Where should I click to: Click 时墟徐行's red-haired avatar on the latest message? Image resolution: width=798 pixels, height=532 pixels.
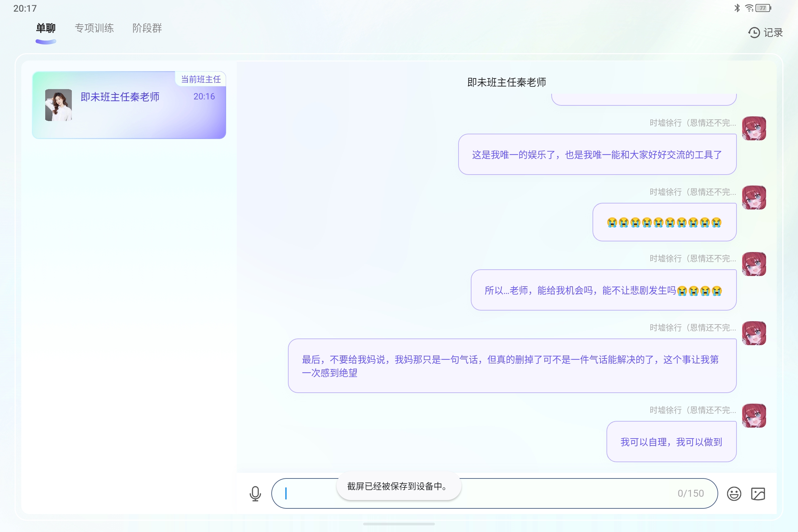[x=754, y=417]
